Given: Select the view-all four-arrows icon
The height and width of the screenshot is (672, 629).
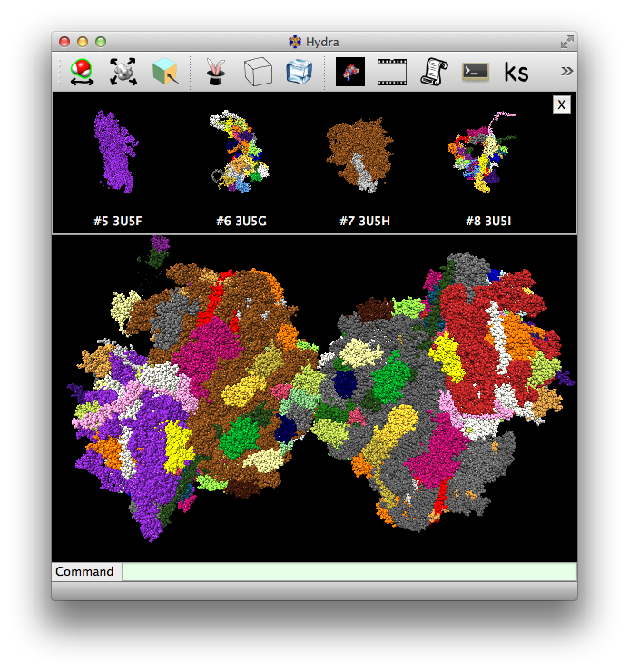Looking at the screenshot, I should click(x=123, y=72).
